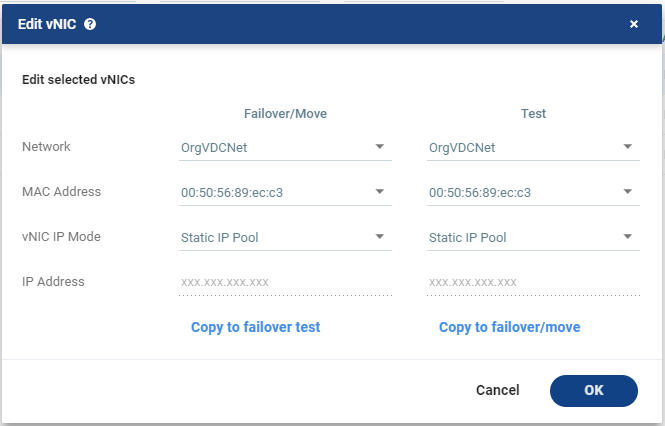665x426 pixels.
Task: Click Copy to failover/move link
Action: coord(510,327)
